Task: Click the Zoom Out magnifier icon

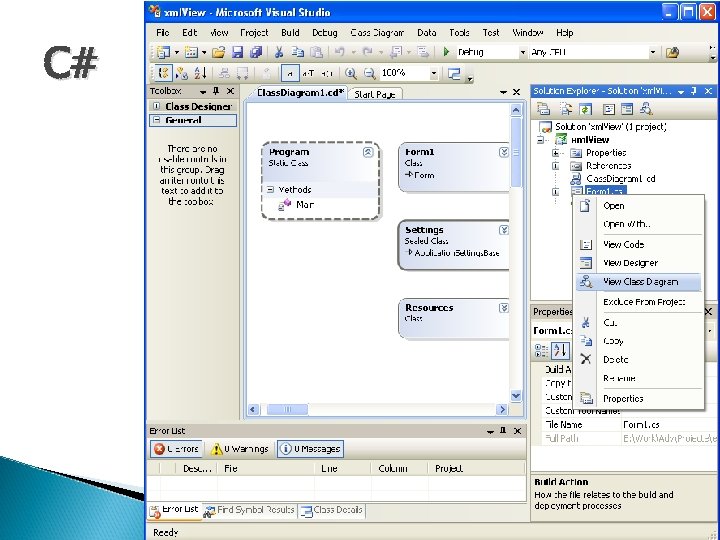Action: coord(369,73)
